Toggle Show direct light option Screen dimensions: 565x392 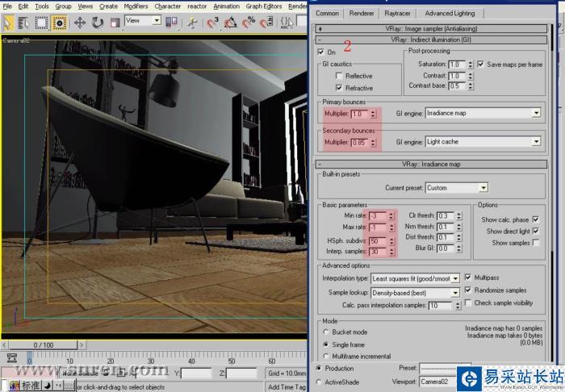tap(536, 231)
